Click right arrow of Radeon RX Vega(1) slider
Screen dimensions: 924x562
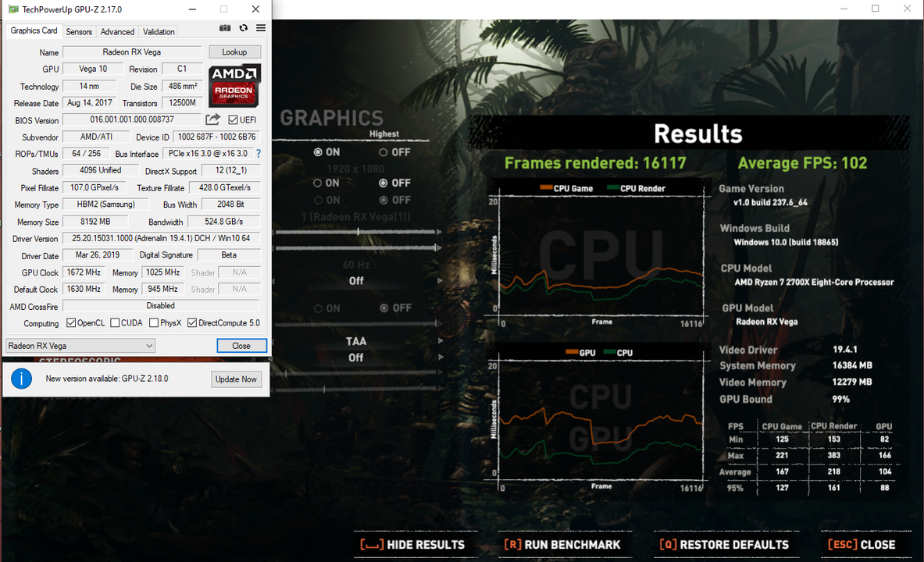point(439,232)
